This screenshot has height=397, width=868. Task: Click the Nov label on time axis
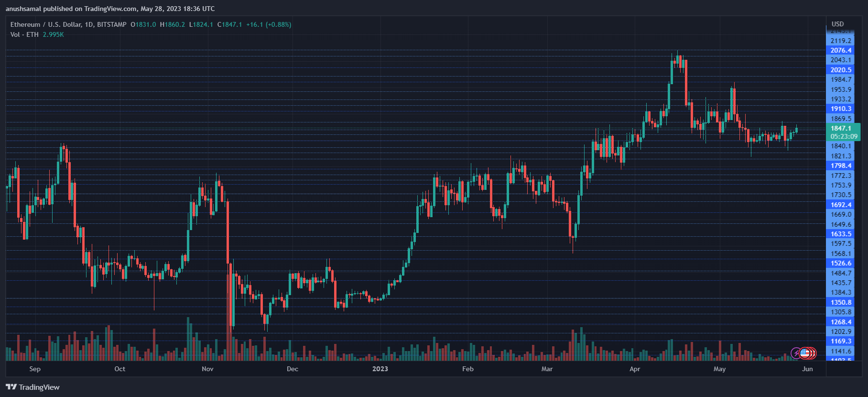207,369
